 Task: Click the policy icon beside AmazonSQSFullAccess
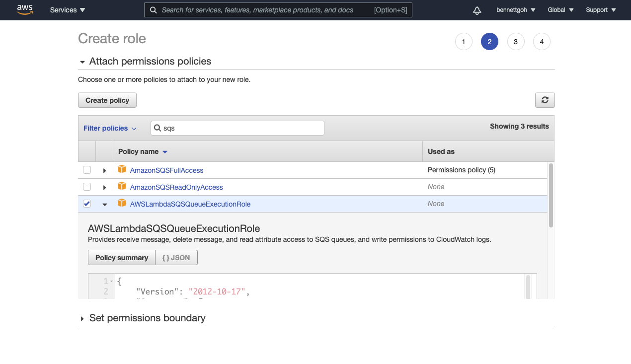pyautogui.click(x=122, y=170)
